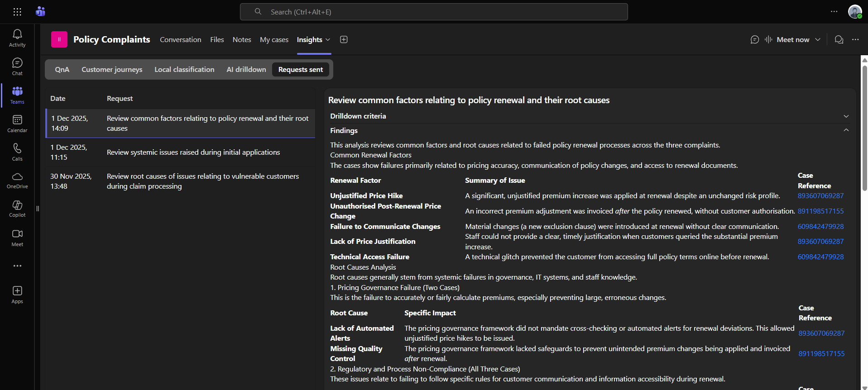
Task: Open the Insights tab dropdown
Action: pyautogui.click(x=328, y=40)
